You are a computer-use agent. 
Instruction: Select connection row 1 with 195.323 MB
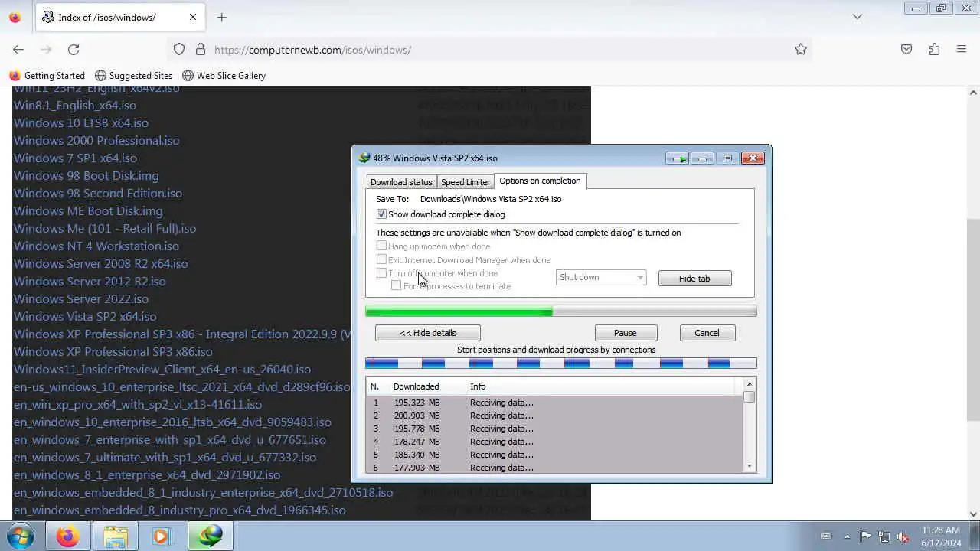554,403
